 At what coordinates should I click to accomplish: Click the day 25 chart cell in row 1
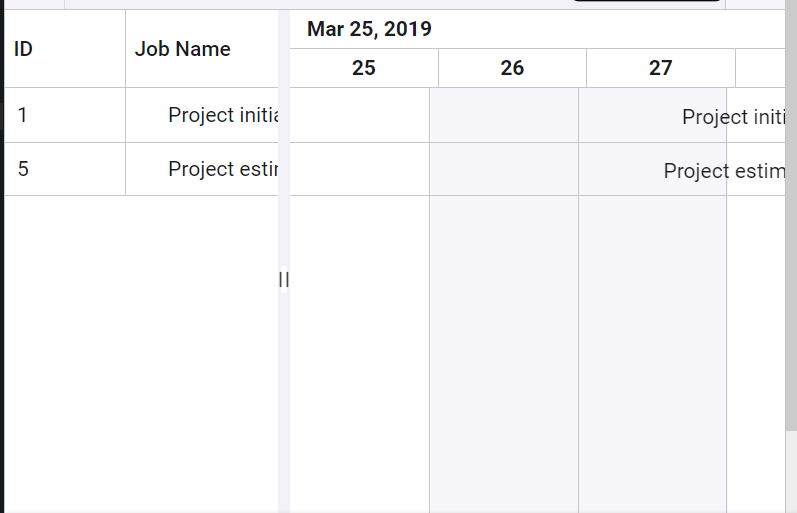tap(359, 115)
